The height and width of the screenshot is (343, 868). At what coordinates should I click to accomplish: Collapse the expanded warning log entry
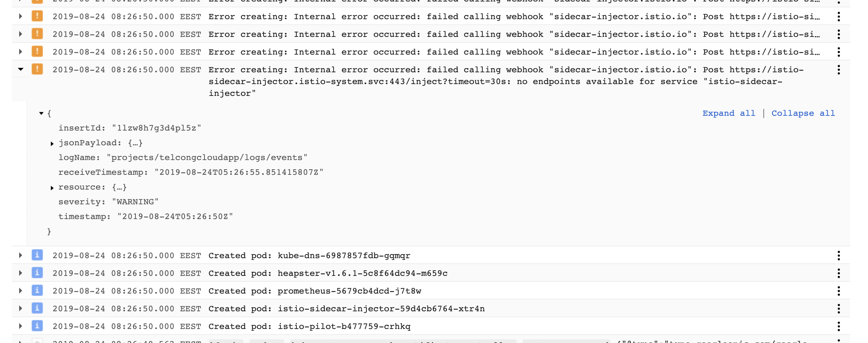[20, 69]
